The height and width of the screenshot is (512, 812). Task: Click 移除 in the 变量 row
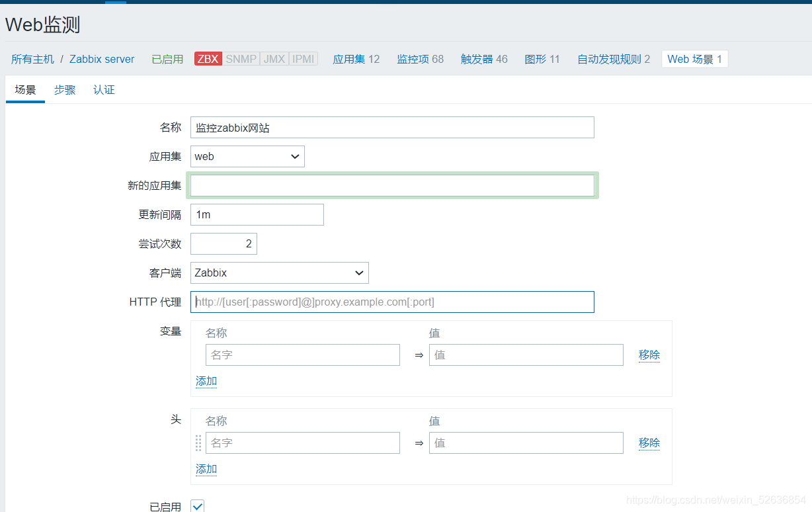(x=649, y=355)
